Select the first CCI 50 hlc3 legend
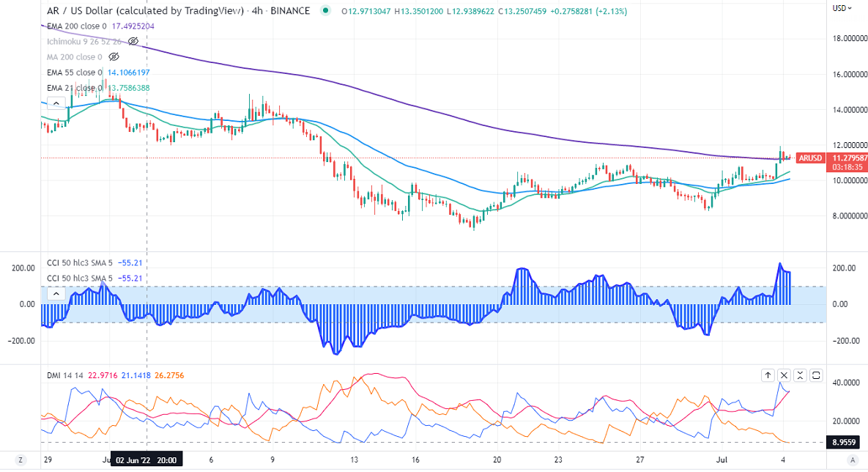 tap(80, 262)
